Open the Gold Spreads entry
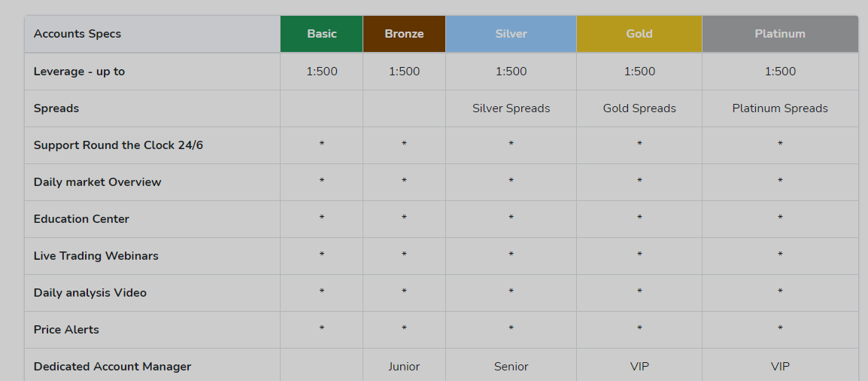The height and width of the screenshot is (381, 868). pyautogui.click(x=639, y=108)
